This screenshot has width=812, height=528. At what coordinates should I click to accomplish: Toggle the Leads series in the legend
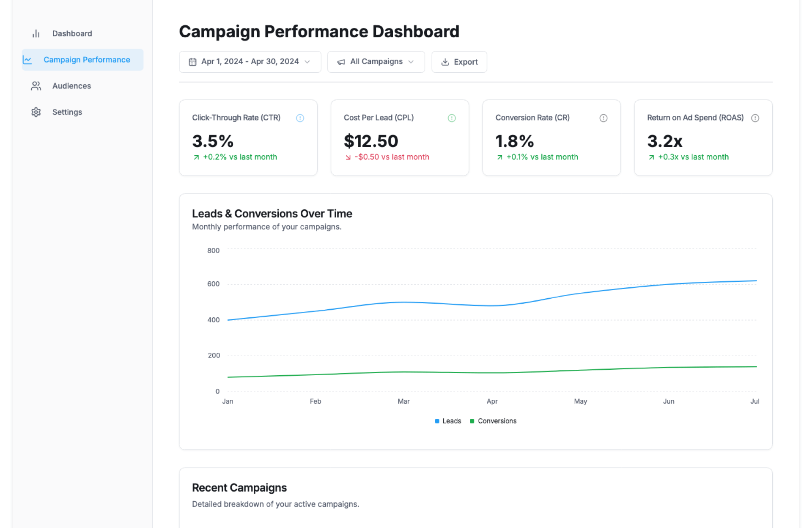tap(448, 421)
